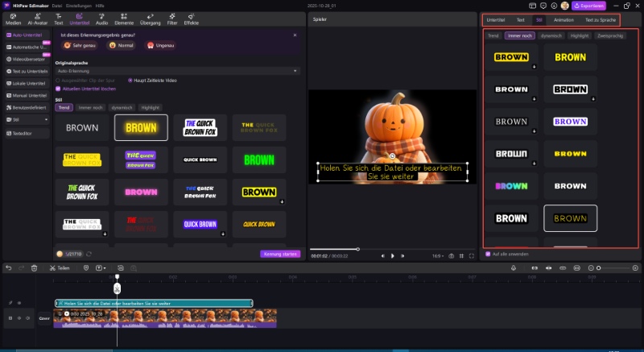Click the Exportieren button

[588, 5]
